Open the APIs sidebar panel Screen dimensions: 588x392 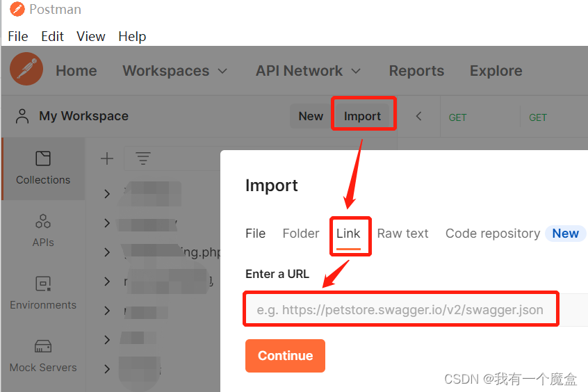coord(43,231)
